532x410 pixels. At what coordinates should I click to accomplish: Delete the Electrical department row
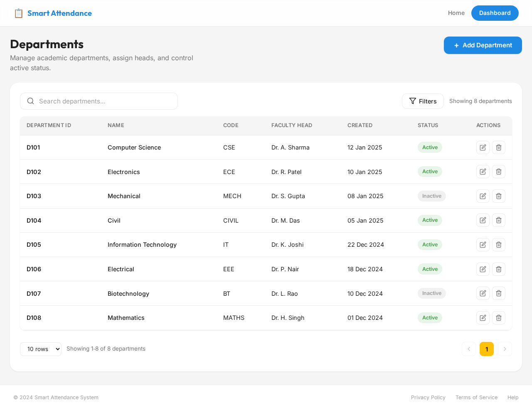coord(499,269)
